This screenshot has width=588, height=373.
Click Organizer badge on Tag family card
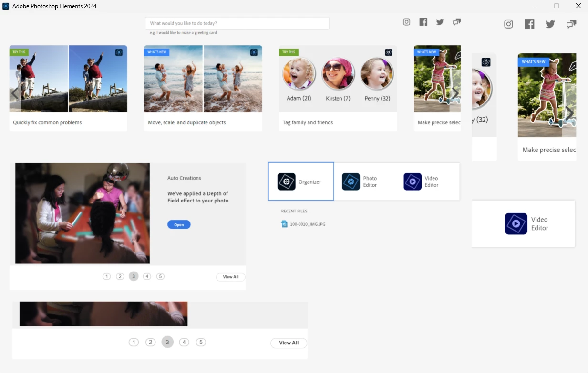tap(389, 52)
